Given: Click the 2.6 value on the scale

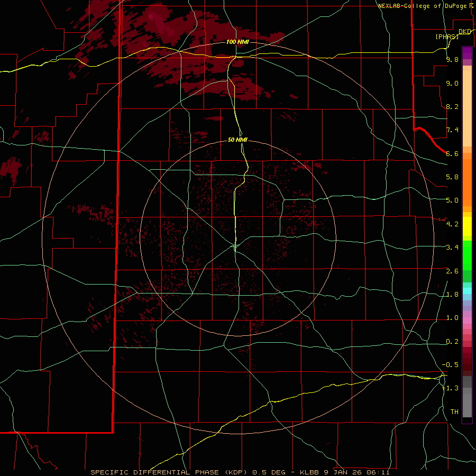Looking at the screenshot, I should [452, 271].
